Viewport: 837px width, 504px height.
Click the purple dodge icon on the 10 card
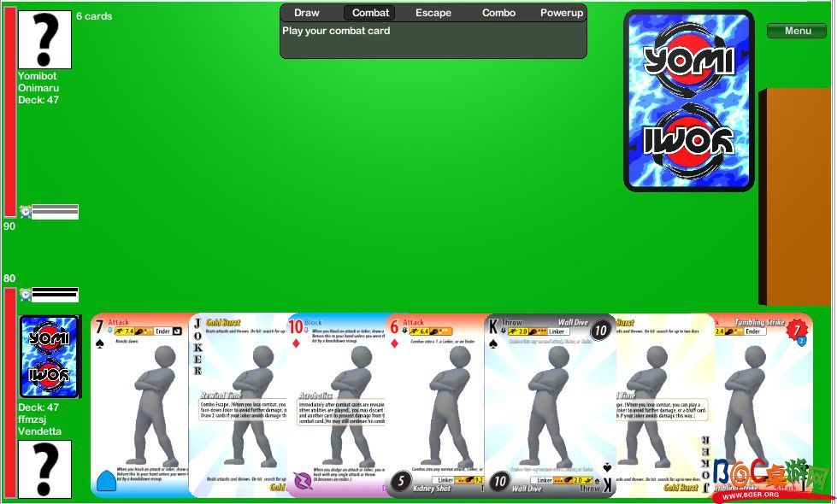(x=303, y=481)
